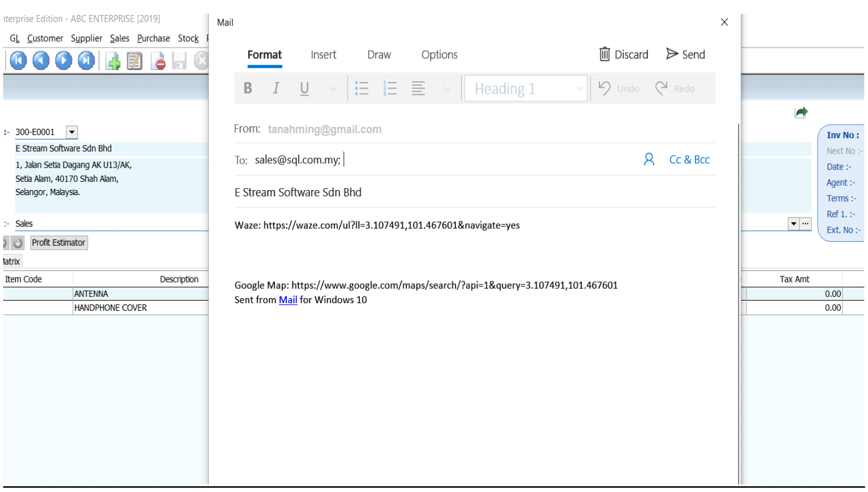The image size is (868, 492).
Task: Switch to the Insert tab
Action: coord(323,55)
